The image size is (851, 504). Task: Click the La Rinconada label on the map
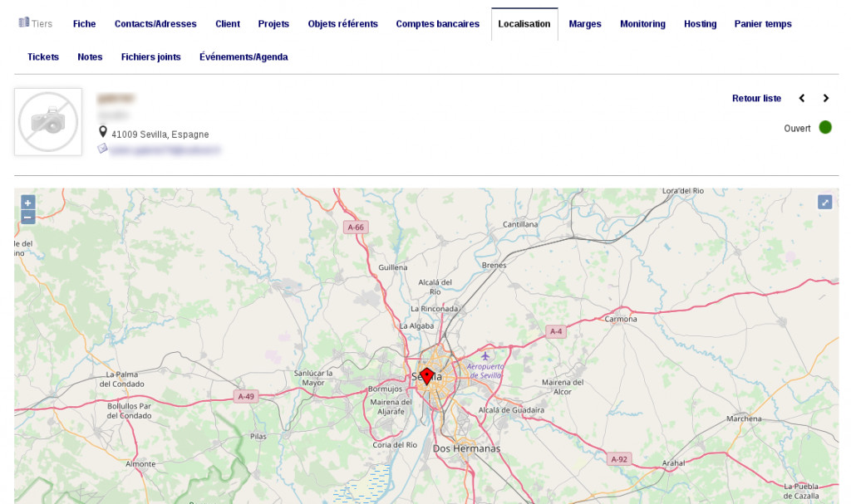[434, 309]
